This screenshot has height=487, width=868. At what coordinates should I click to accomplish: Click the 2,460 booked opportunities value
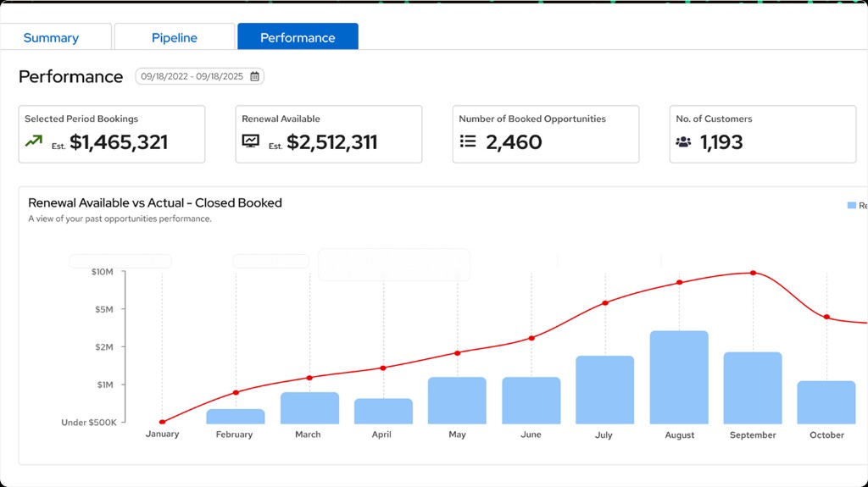[x=514, y=142]
